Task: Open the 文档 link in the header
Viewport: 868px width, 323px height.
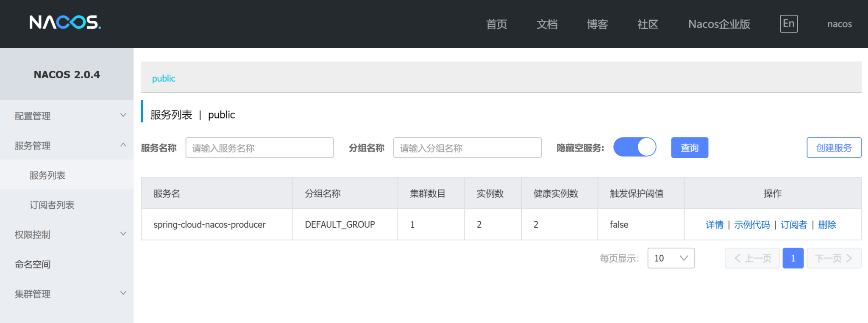Action: click(x=547, y=24)
